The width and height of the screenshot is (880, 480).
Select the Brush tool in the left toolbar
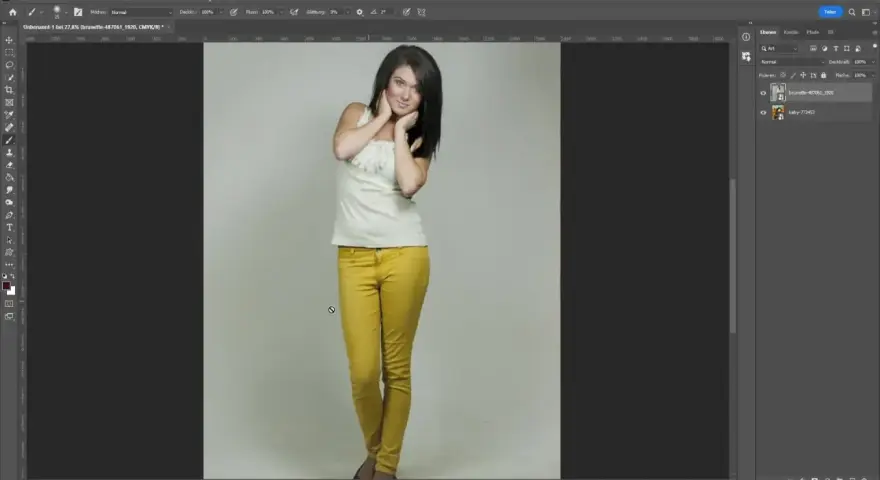[x=9, y=140]
